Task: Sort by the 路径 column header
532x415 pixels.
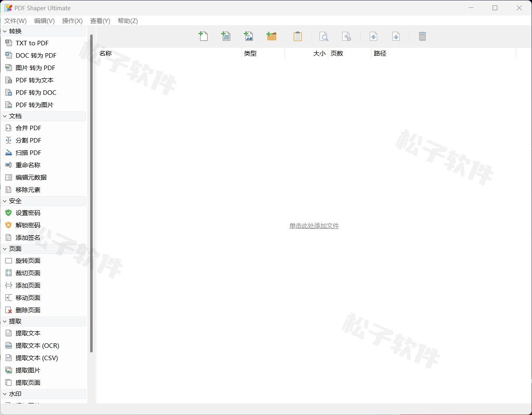Action: [x=443, y=54]
